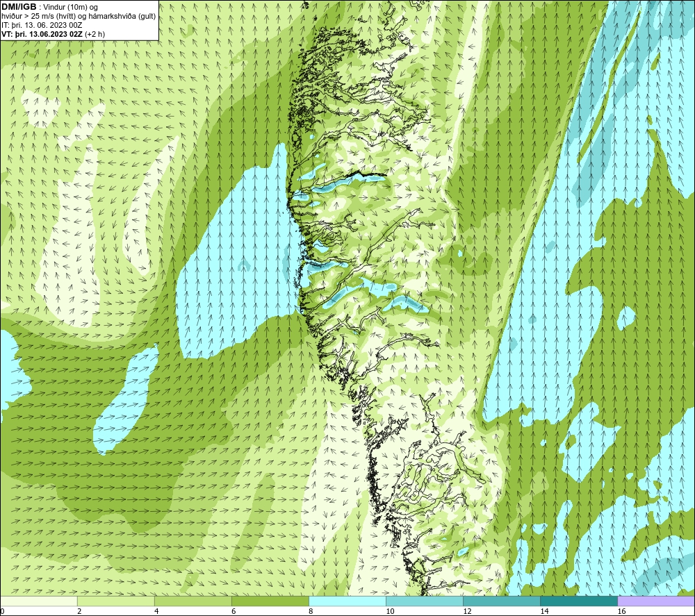The height and width of the screenshot is (616, 695).
Task: Click the legend label 8
Action: pyautogui.click(x=311, y=612)
